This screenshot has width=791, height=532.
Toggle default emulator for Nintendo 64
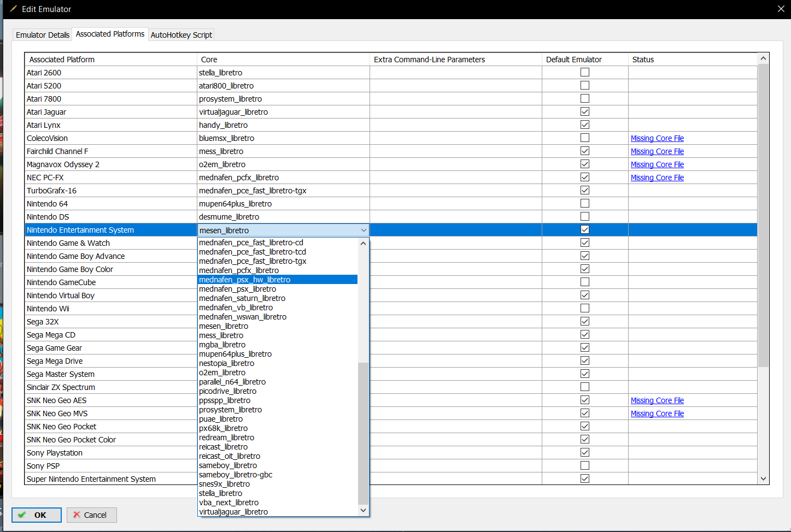click(585, 203)
